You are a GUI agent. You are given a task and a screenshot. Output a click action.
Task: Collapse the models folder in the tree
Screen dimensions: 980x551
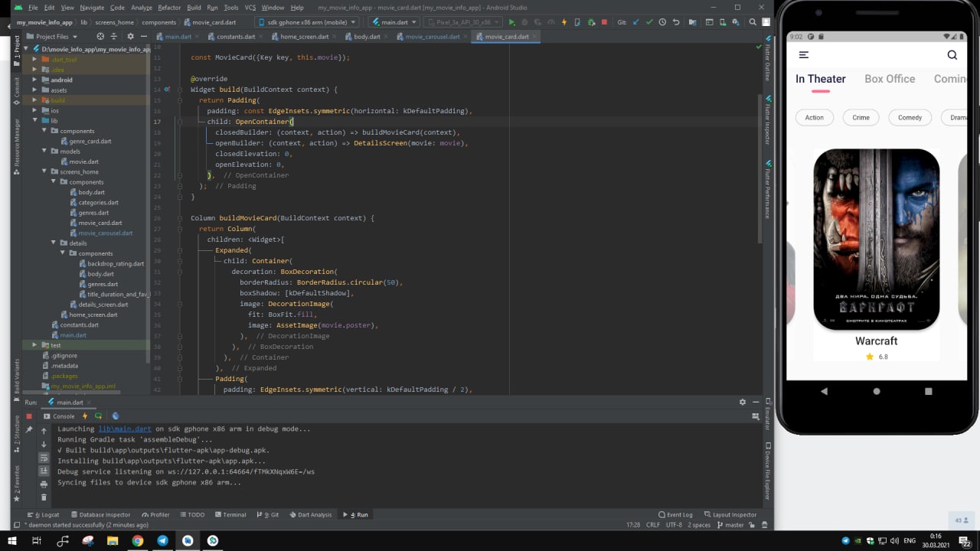[44, 152]
